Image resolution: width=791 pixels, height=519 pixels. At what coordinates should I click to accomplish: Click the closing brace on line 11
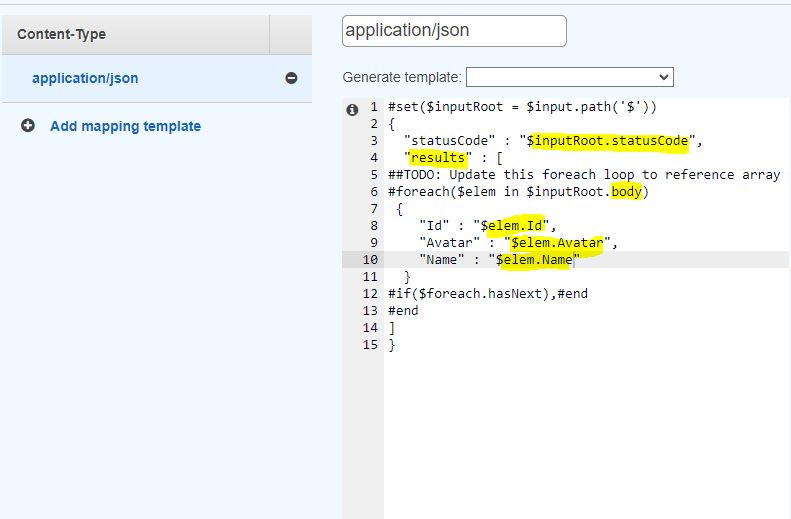[x=407, y=277]
